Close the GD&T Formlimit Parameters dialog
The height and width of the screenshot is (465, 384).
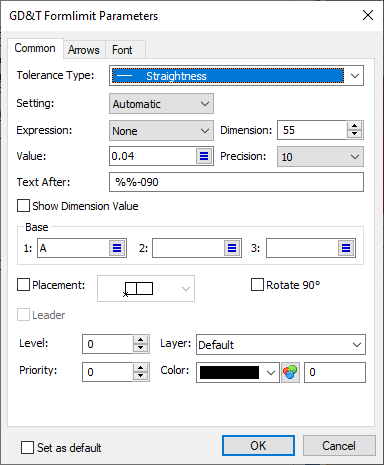(368, 15)
